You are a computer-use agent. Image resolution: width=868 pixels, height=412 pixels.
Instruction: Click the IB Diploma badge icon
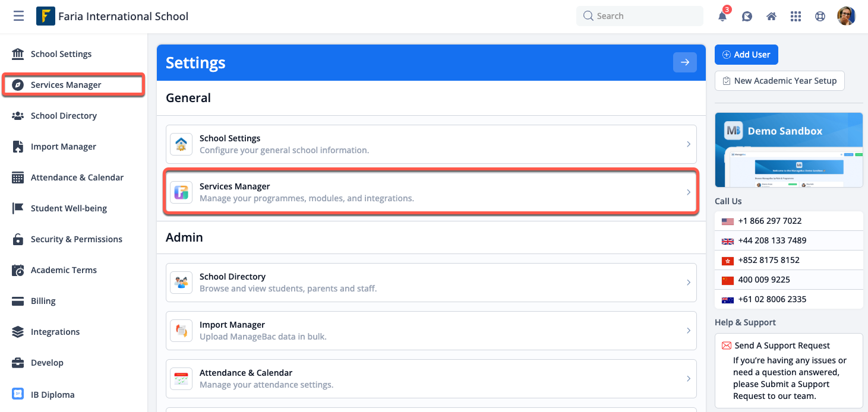coord(18,394)
